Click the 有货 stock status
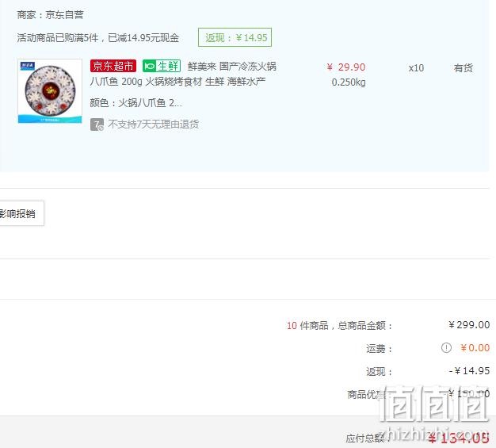This screenshot has width=496, height=448. (463, 67)
